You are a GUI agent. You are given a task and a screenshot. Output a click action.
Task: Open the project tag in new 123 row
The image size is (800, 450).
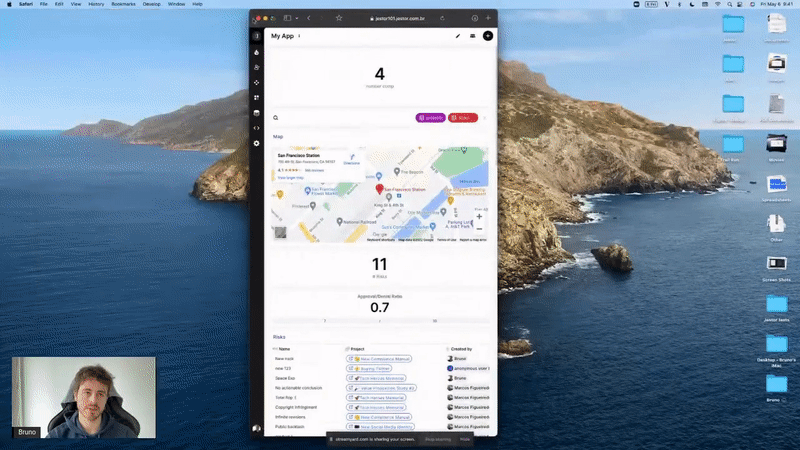pos(369,368)
